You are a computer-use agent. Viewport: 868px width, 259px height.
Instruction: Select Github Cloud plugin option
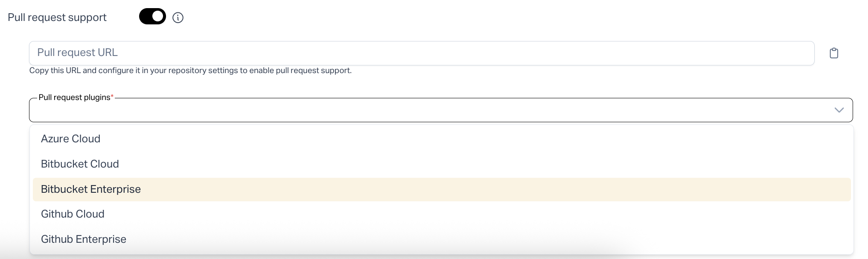pyautogui.click(x=73, y=214)
